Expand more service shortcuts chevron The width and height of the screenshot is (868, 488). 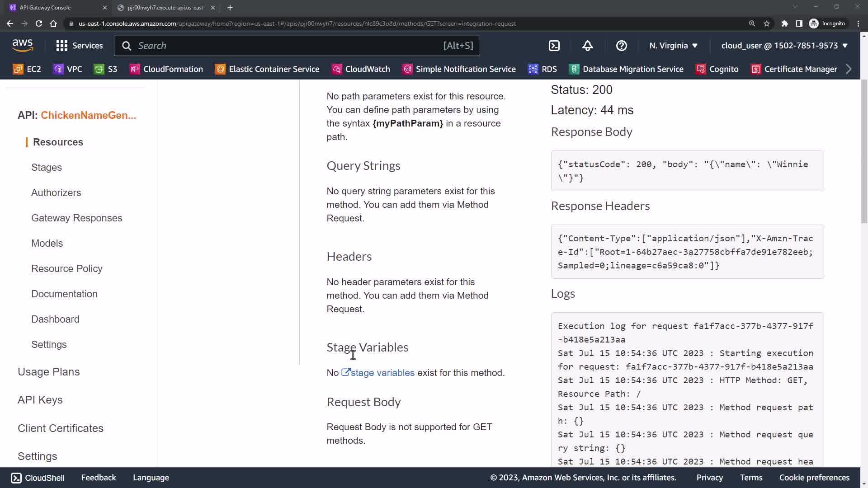pyautogui.click(x=849, y=69)
